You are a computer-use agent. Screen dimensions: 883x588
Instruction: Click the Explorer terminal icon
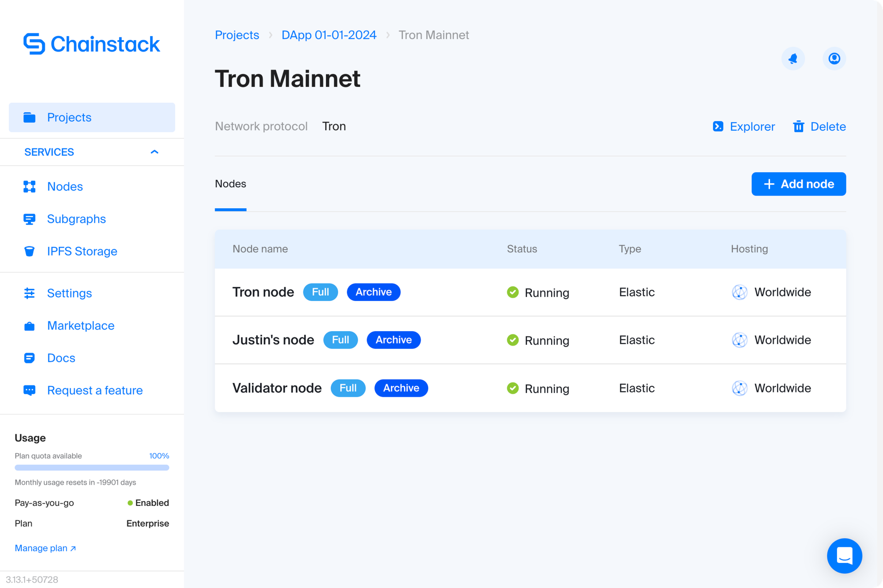click(x=718, y=127)
